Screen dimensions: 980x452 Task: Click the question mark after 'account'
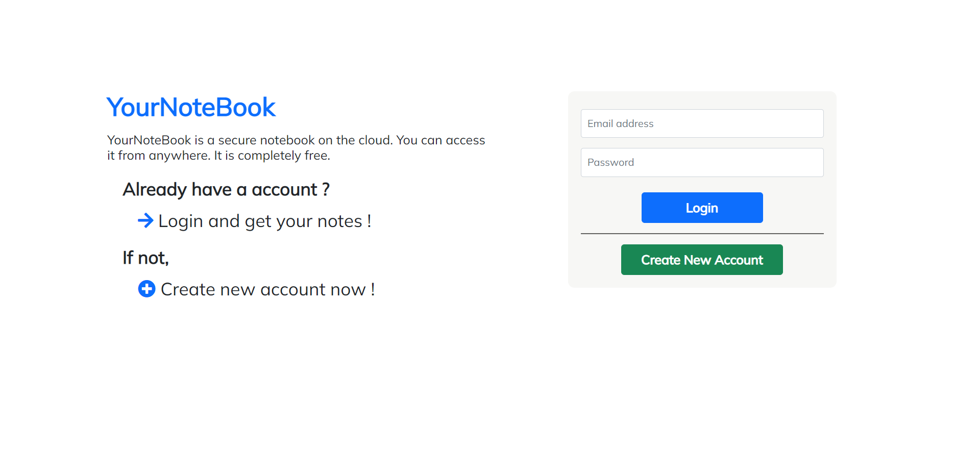pos(326,190)
